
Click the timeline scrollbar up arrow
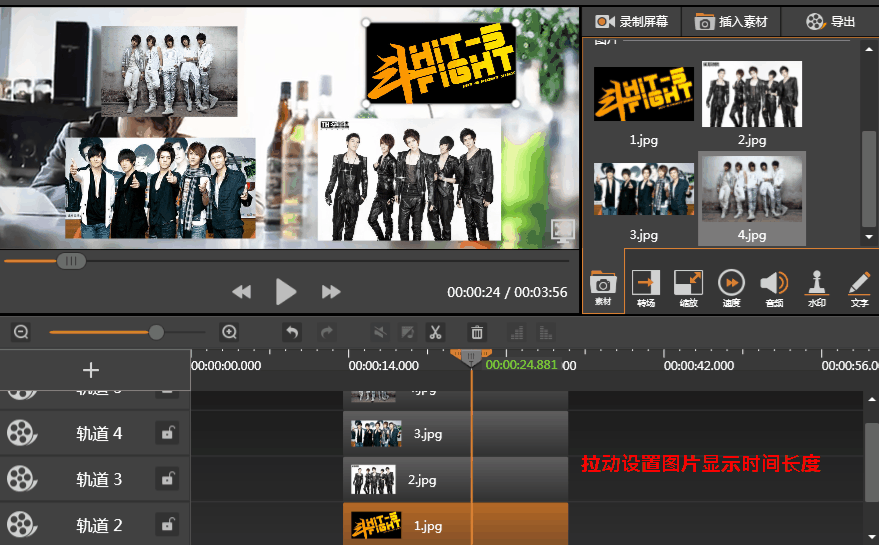click(x=872, y=399)
